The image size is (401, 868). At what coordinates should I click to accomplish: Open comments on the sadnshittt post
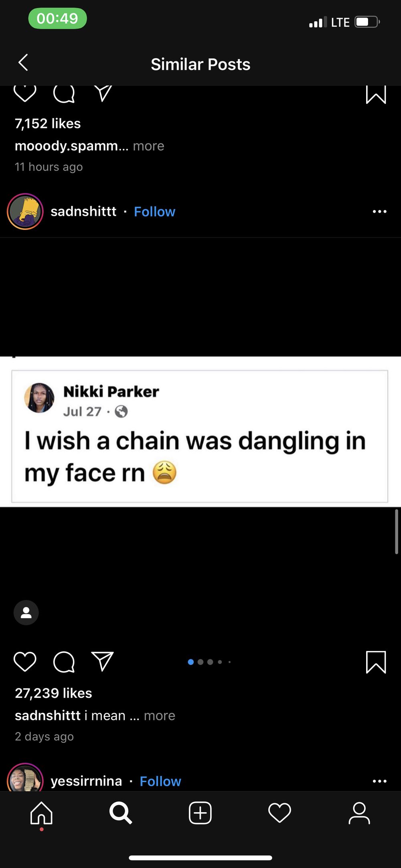[x=64, y=662]
